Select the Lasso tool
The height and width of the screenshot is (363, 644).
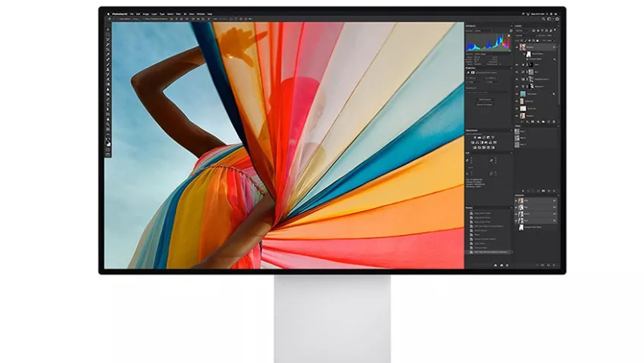[x=108, y=39]
